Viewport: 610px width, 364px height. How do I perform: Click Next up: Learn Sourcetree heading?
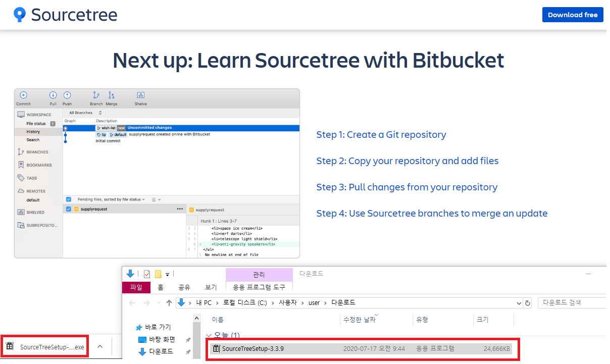(309, 60)
